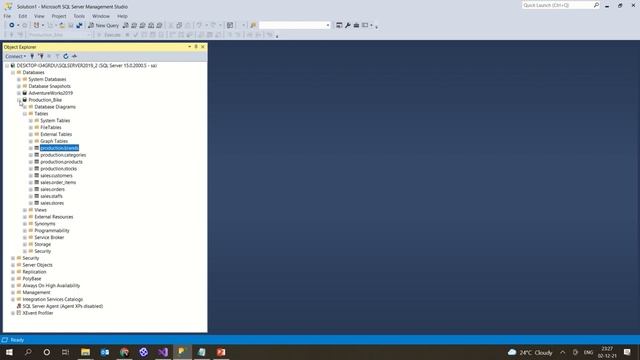Image resolution: width=640 pixels, height=360 pixels.
Task: Open the Help menu
Action: (122, 16)
